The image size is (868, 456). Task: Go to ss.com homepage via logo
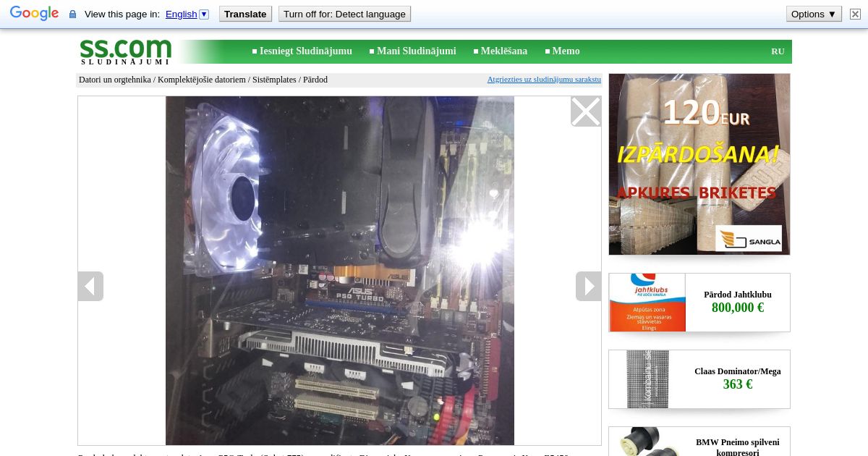125,51
